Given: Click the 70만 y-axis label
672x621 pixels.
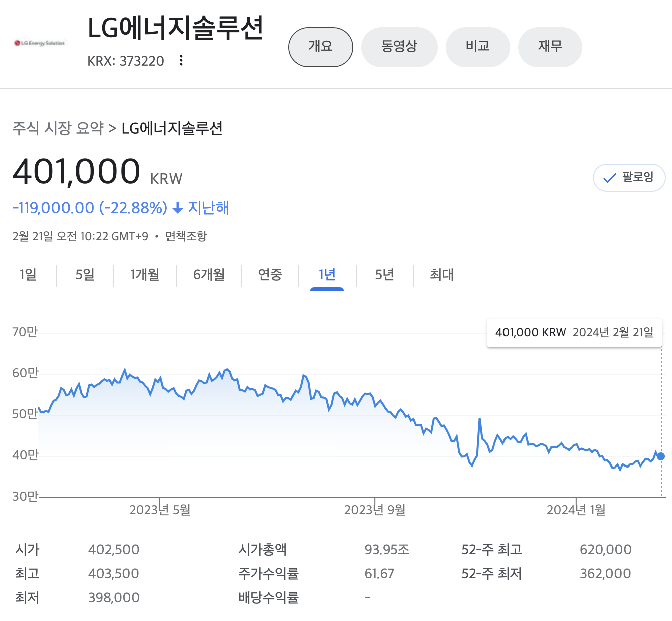Looking at the screenshot, I should [25, 332].
